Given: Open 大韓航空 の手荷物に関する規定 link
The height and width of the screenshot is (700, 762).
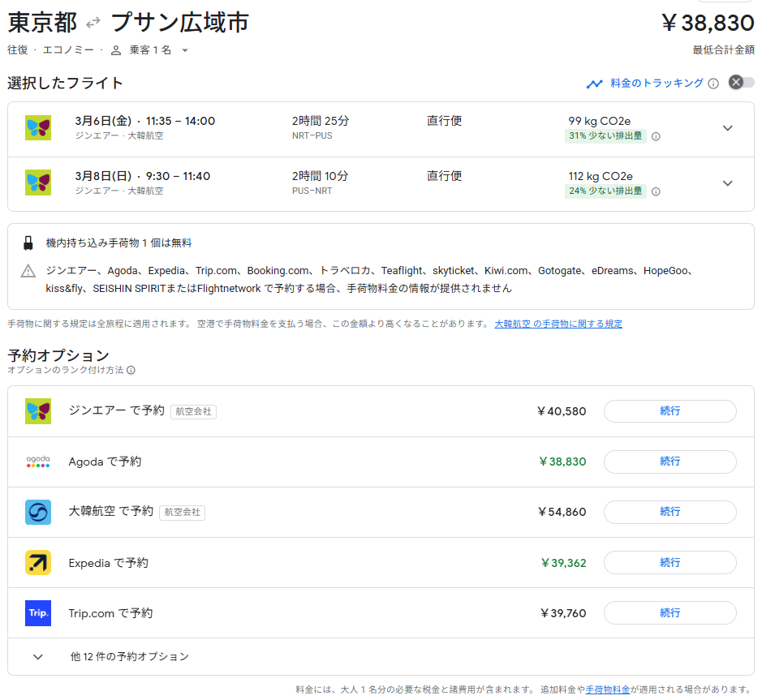Looking at the screenshot, I should pos(558,324).
